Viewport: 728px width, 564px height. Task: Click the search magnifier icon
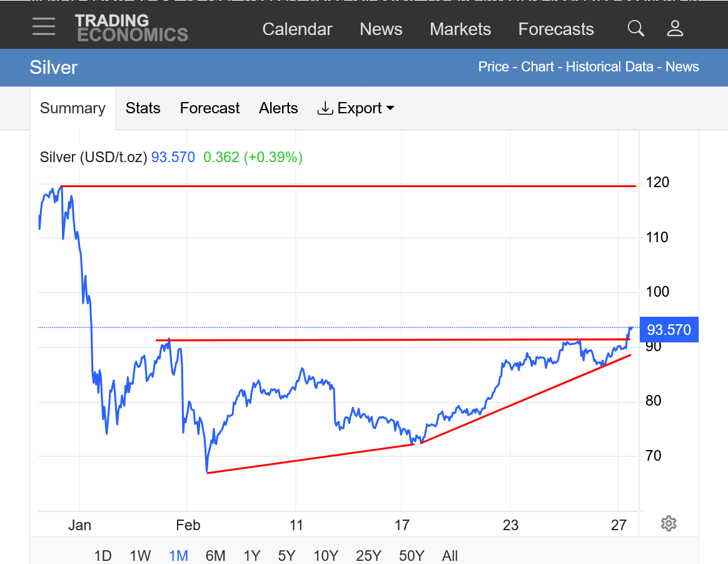635,28
